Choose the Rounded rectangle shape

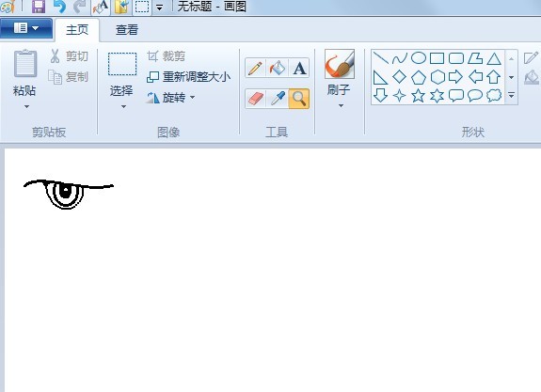(455, 58)
